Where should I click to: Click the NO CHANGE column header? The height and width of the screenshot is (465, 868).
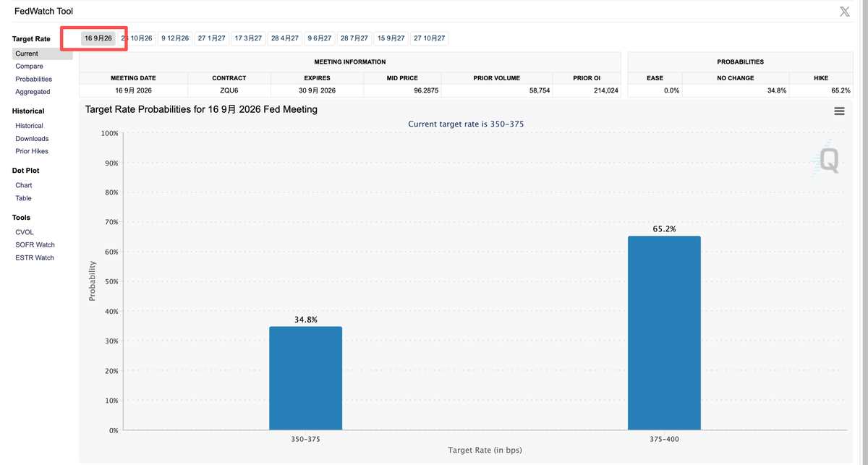(x=736, y=78)
